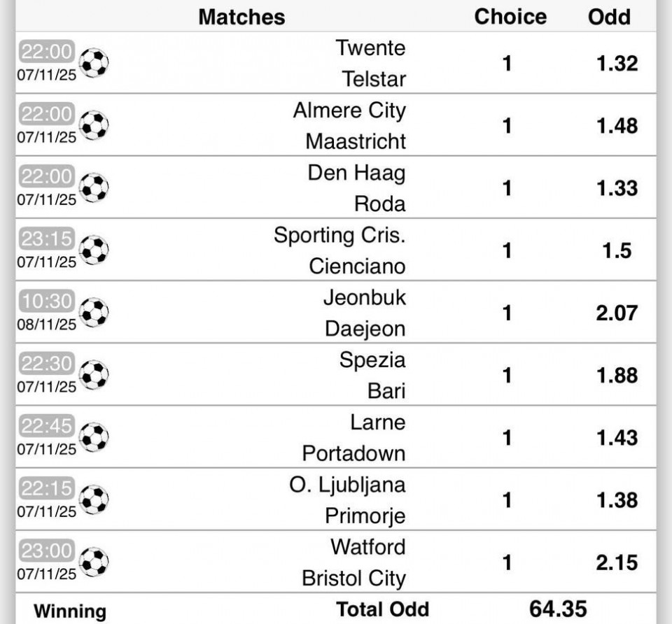Click the Winning label in the bottom row

coord(70,611)
